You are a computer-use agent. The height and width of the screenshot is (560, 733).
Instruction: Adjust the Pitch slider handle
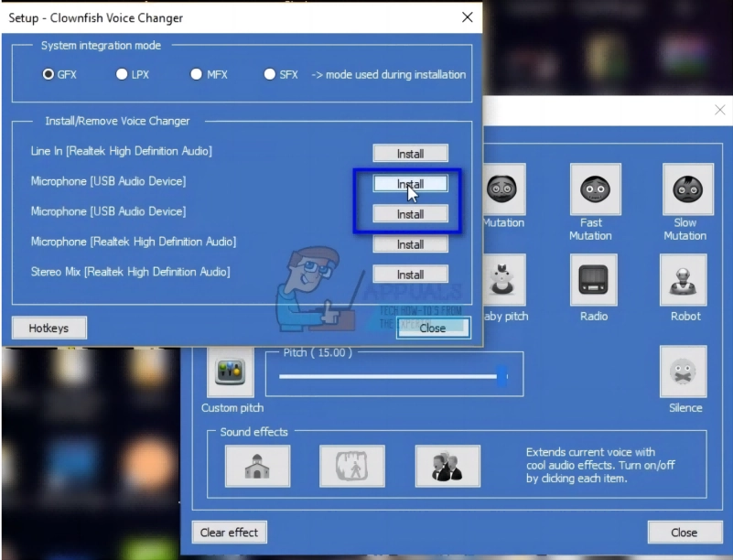point(501,376)
